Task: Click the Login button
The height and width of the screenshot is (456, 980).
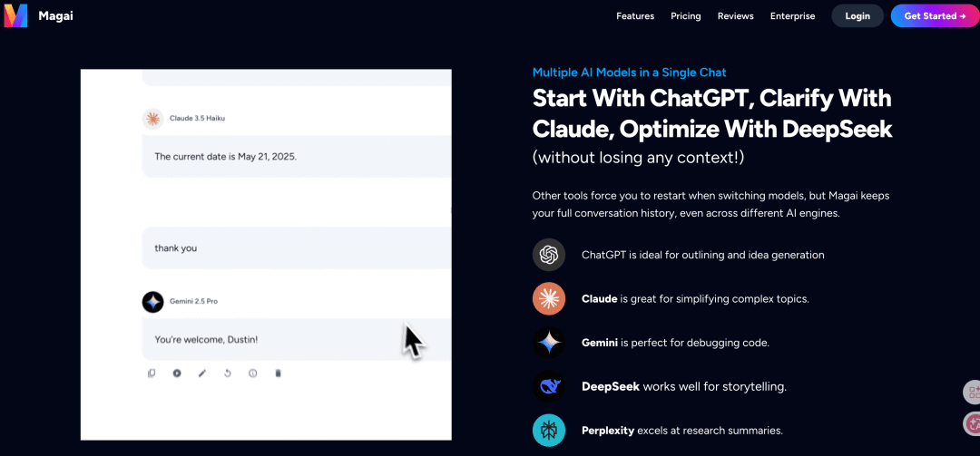Action: [x=857, y=15]
